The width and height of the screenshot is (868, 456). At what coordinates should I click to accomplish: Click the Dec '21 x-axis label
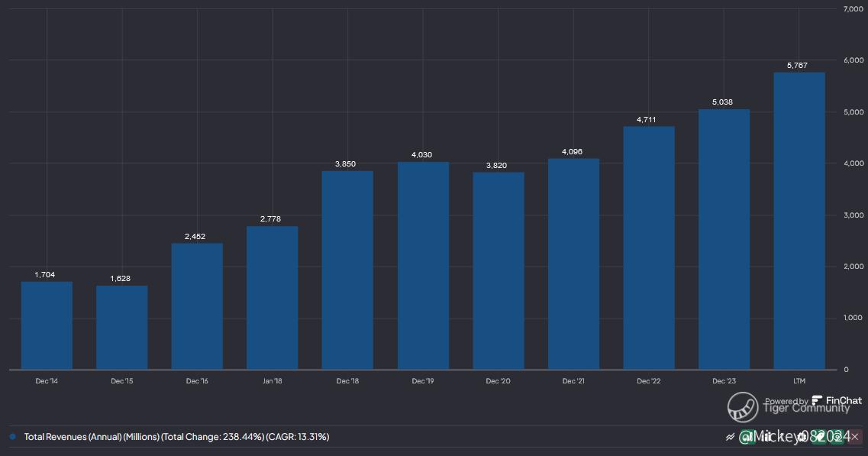pos(573,381)
